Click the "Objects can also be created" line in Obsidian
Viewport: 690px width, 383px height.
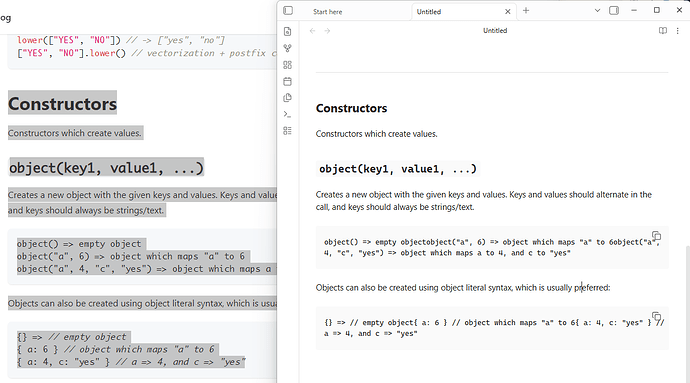tap(463, 288)
